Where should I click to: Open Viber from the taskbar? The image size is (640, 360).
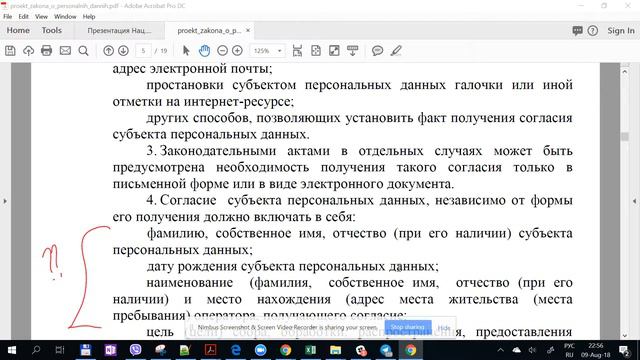click(136, 350)
